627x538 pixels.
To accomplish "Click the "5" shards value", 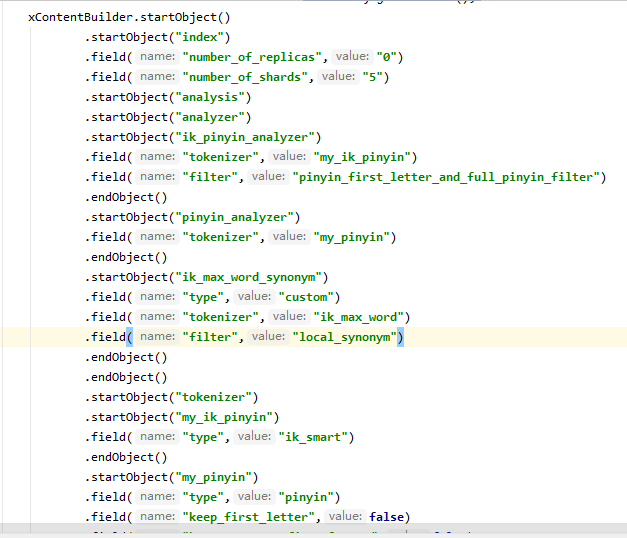I will coord(372,77).
